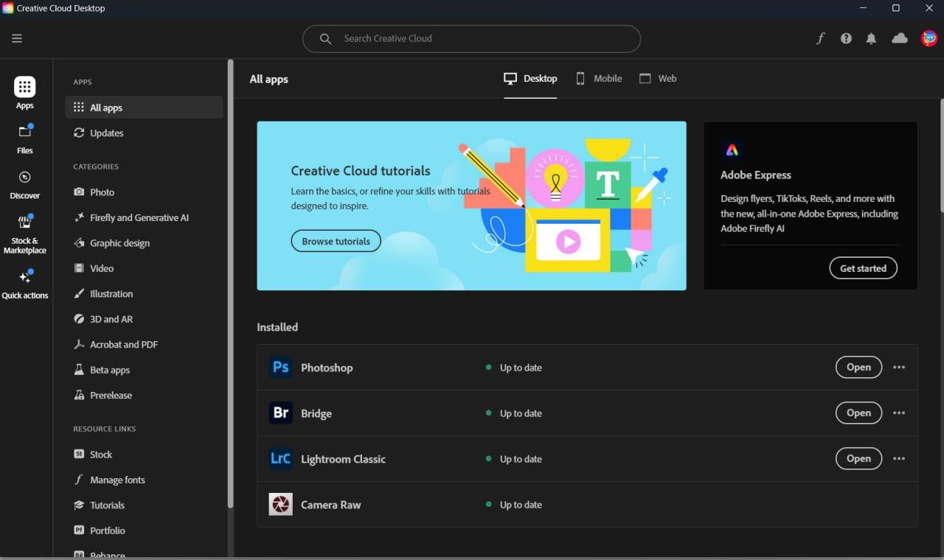944x560 pixels.
Task: Select Firefly and Generative AI category
Action: 145,217
